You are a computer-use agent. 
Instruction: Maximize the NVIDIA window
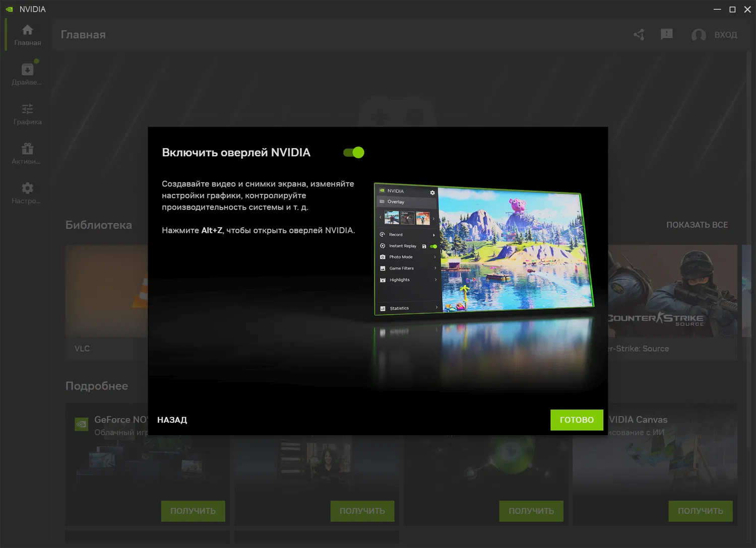(x=732, y=9)
